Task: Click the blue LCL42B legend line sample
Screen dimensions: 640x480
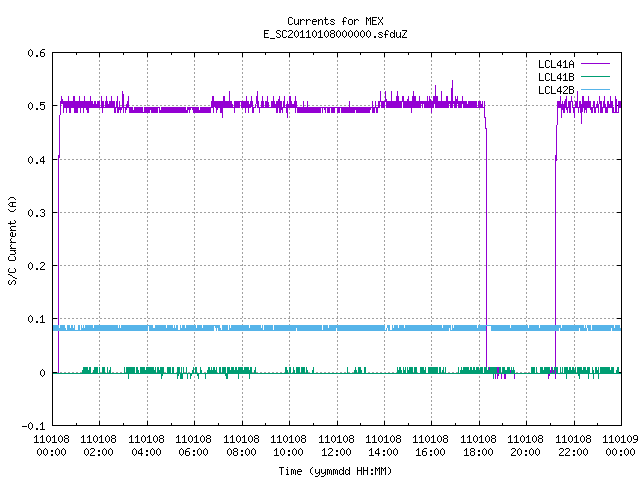Action: pyautogui.click(x=595, y=89)
